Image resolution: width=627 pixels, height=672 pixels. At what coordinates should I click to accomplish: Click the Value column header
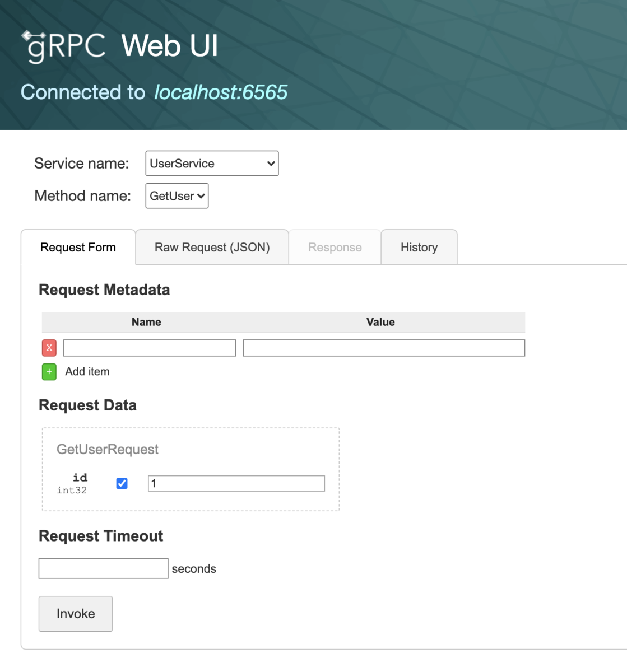pos(380,322)
